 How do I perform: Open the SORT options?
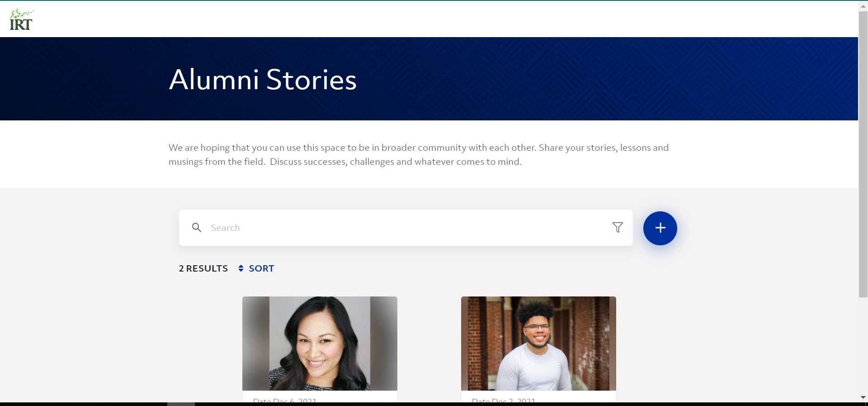(261, 268)
